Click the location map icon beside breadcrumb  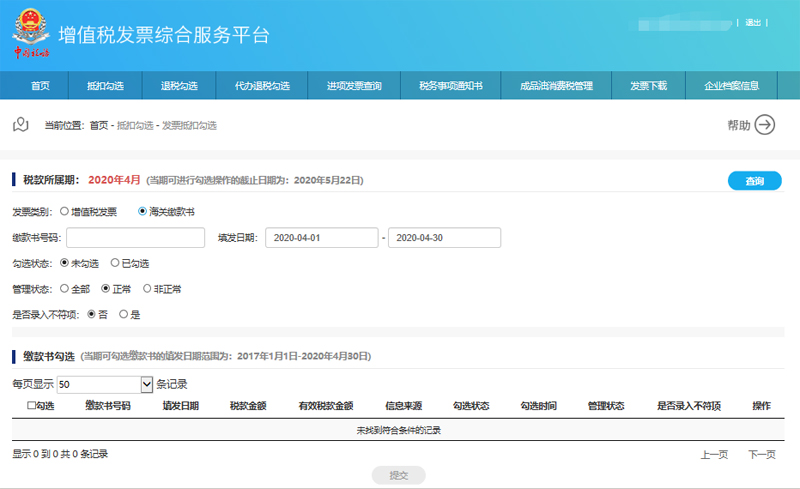(20, 125)
